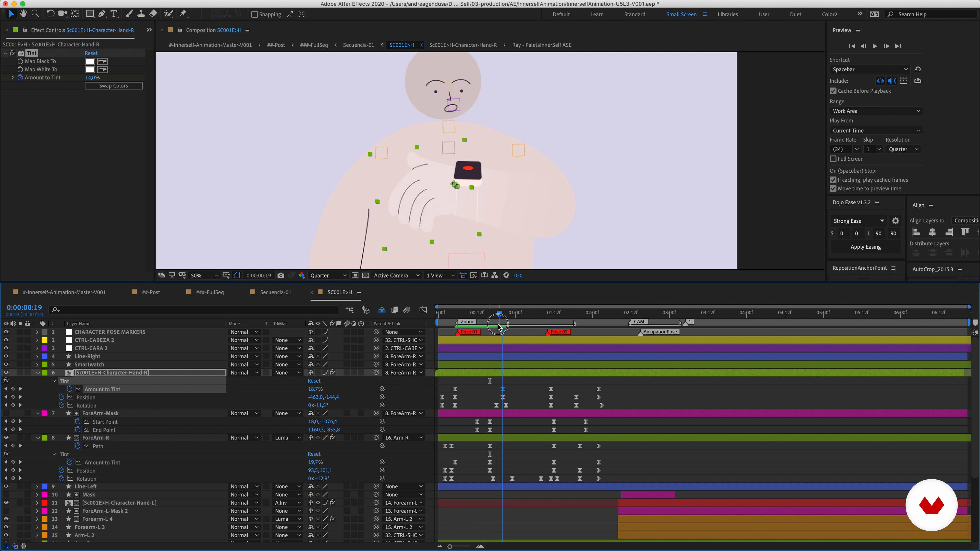The width and height of the screenshot is (980, 551).
Task: Select the Eraser tool
Action: tap(153, 14)
